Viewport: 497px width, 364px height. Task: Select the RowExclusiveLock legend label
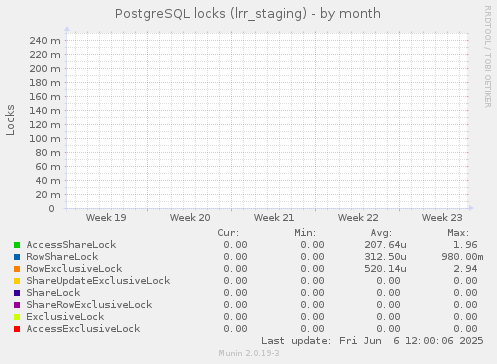click(x=74, y=269)
